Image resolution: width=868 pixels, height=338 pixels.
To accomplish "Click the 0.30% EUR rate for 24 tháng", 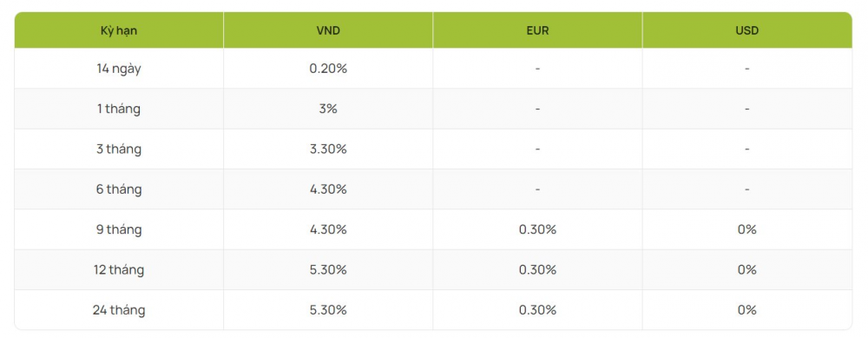I will point(537,309).
